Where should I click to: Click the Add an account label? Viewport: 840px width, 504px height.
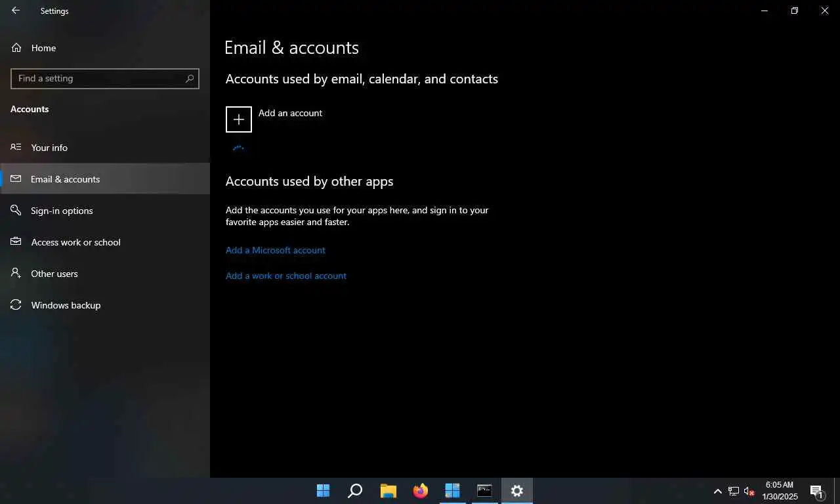tap(290, 113)
